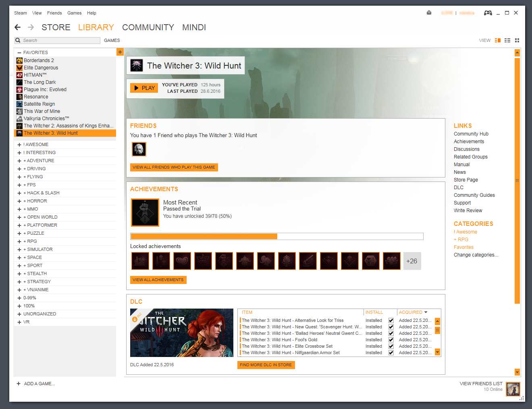Sort DLC by ACQUIRED column header
Viewport: 532px width, 409px height.
click(413, 312)
